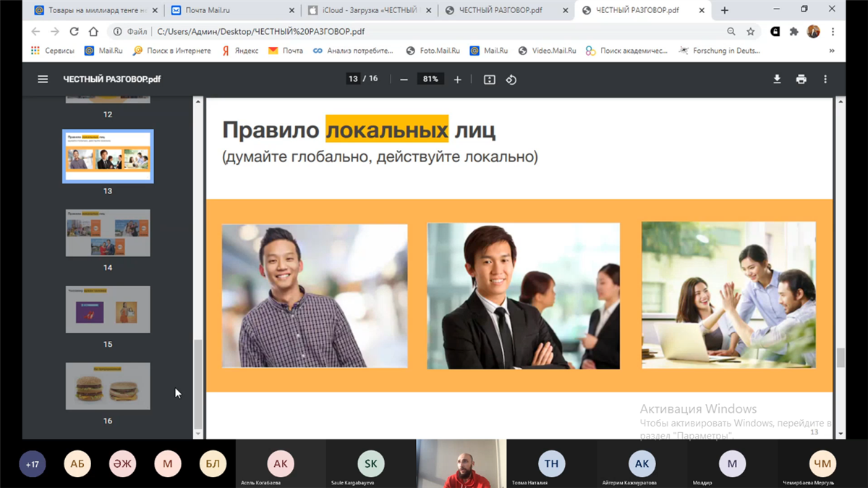This screenshot has width=868, height=488.
Task: Open the Video.Mail.Ru bookmark
Action: pyautogui.click(x=548, y=51)
